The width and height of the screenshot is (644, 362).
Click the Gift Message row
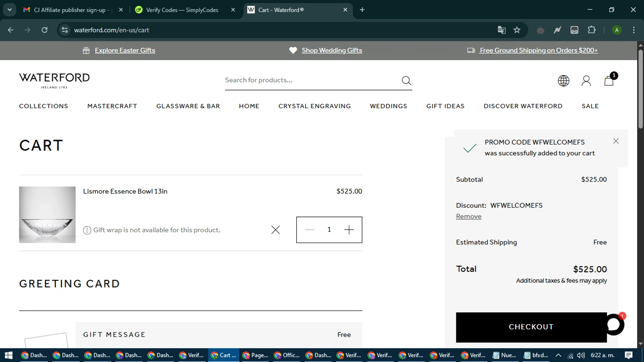click(219, 335)
